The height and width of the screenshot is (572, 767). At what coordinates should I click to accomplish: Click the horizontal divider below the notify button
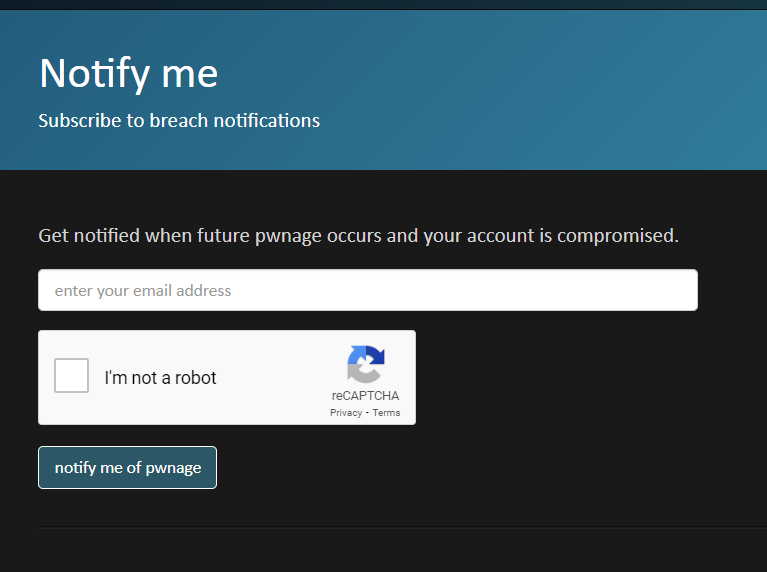tap(402, 527)
